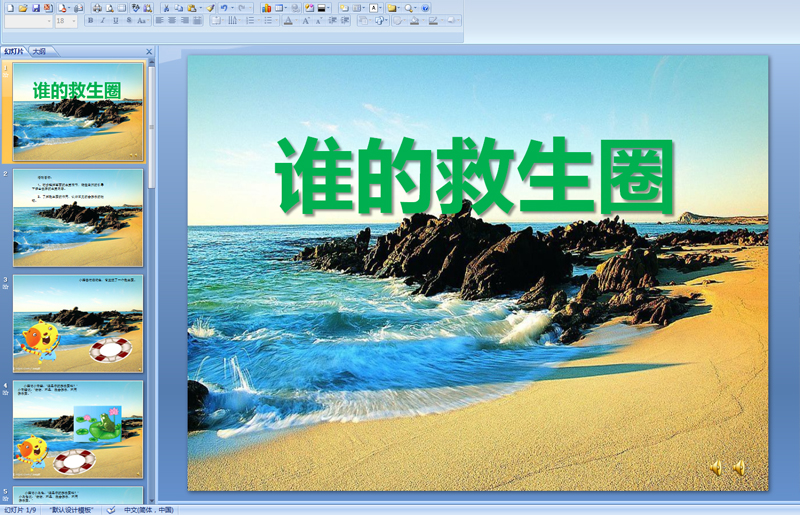Align text to the right
The height and width of the screenshot is (515, 800).
click(185, 20)
